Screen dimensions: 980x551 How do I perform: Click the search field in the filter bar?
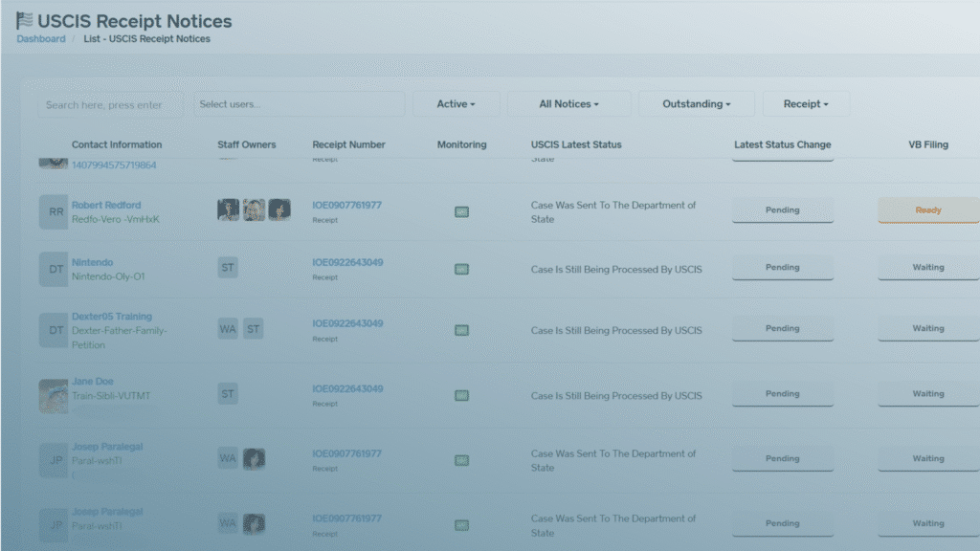point(109,105)
